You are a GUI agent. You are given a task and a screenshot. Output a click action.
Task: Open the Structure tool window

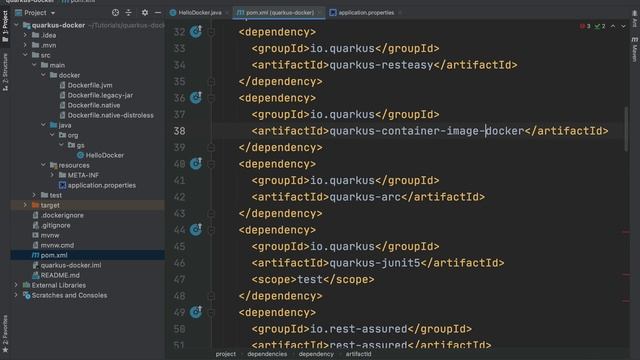click(x=5, y=72)
